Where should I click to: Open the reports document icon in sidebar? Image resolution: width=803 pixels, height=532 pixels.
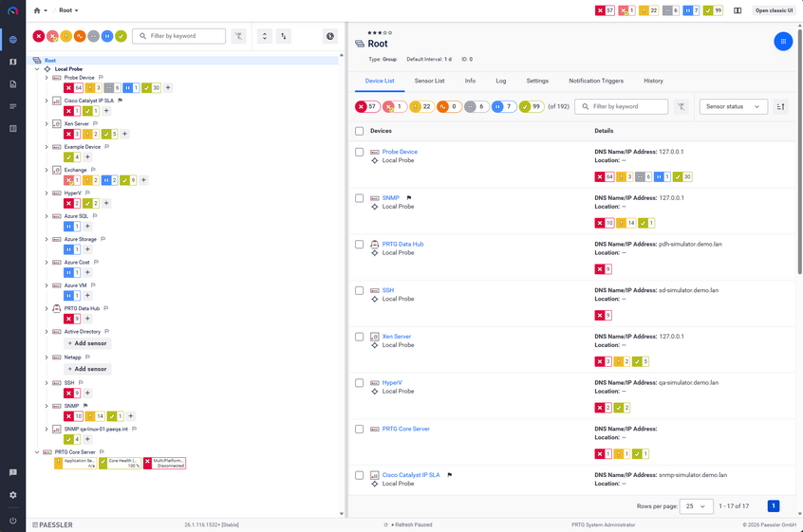[12, 83]
